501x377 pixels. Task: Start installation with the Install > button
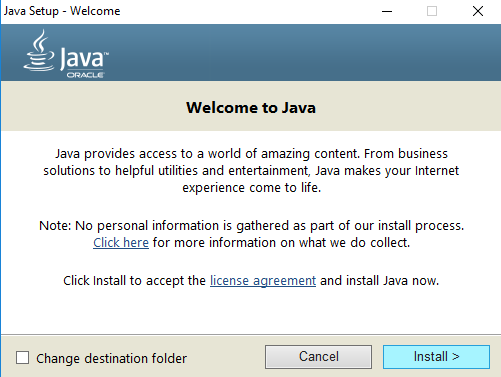coord(436,357)
